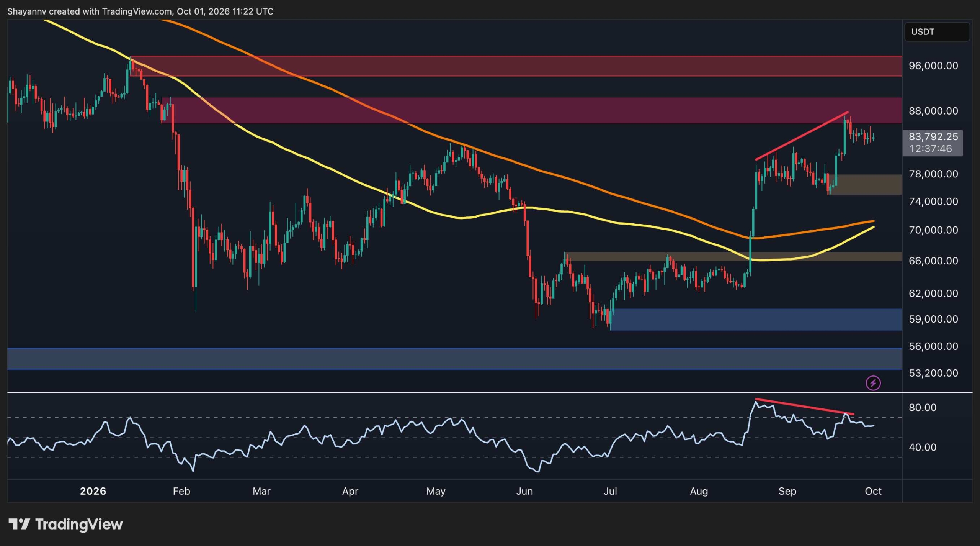Click the May label on time axis

(436, 491)
